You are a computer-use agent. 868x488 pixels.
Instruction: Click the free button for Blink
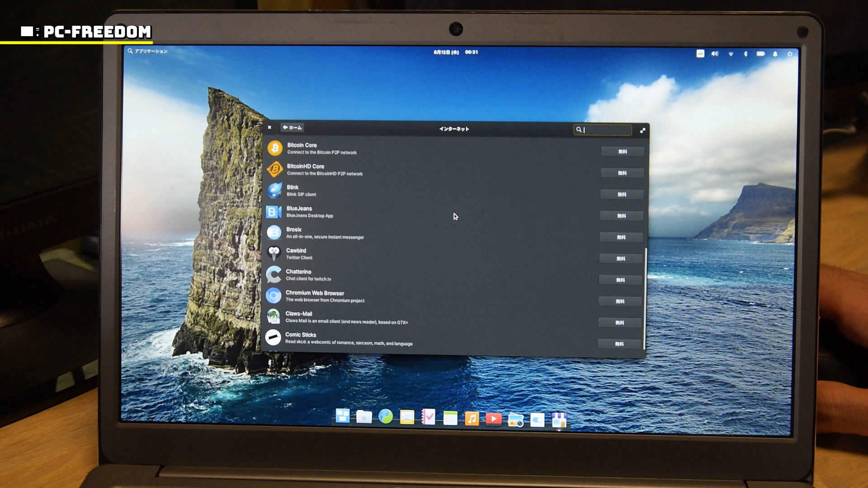click(x=622, y=194)
